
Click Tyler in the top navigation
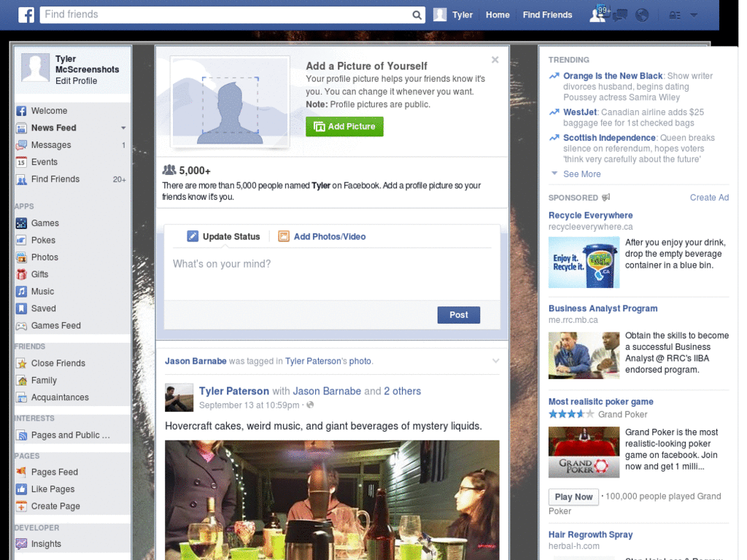(462, 15)
